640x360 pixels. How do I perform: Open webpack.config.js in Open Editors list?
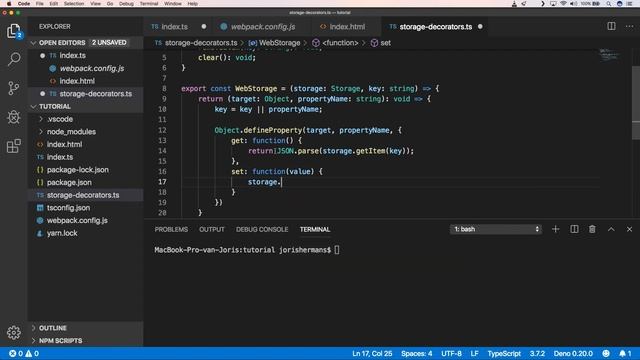pyautogui.click(x=92, y=68)
